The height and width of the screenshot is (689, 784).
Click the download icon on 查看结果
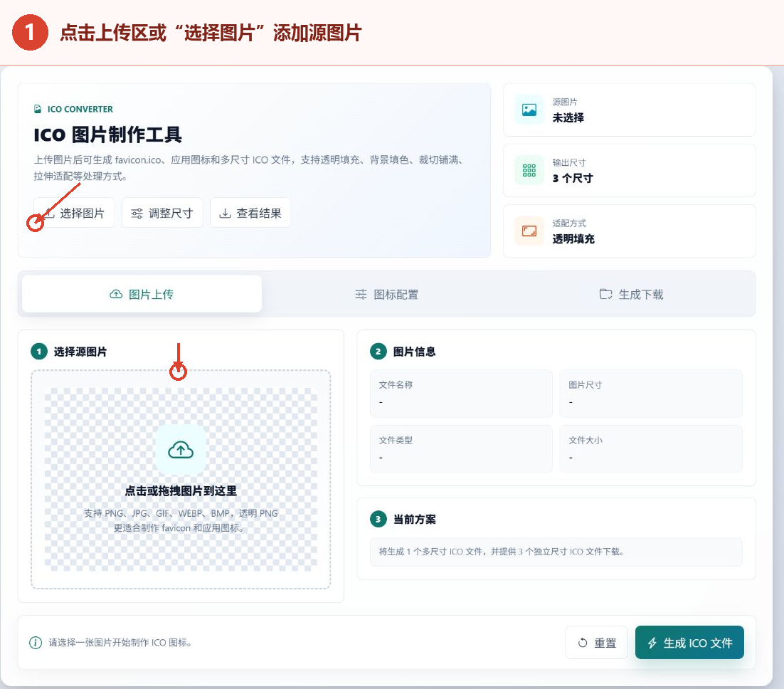click(225, 214)
